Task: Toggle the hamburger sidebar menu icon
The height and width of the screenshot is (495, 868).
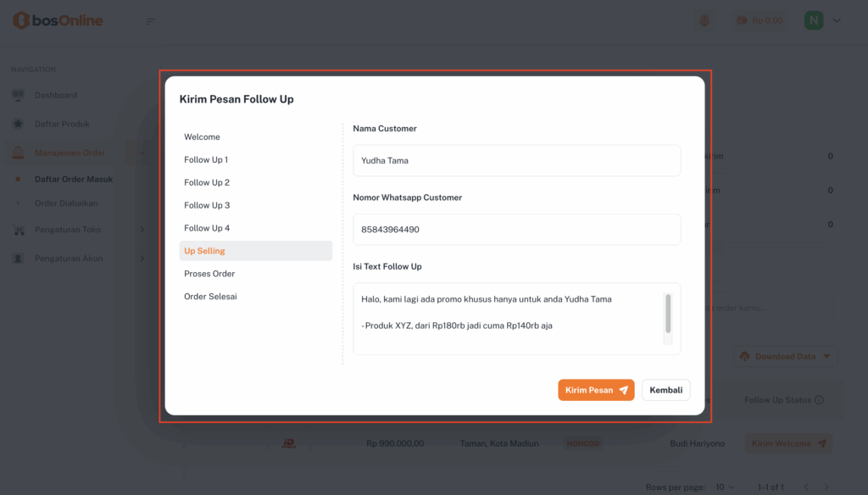Action: (151, 21)
